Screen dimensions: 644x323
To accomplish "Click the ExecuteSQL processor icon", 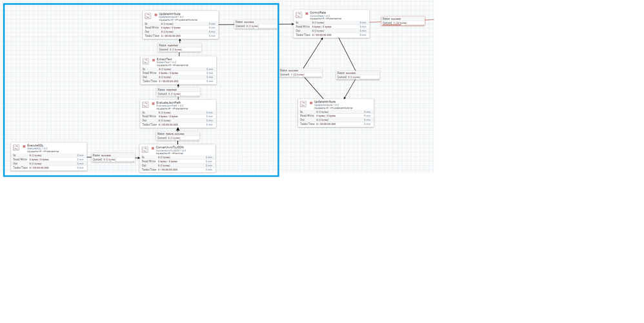I will pos(16,148).
